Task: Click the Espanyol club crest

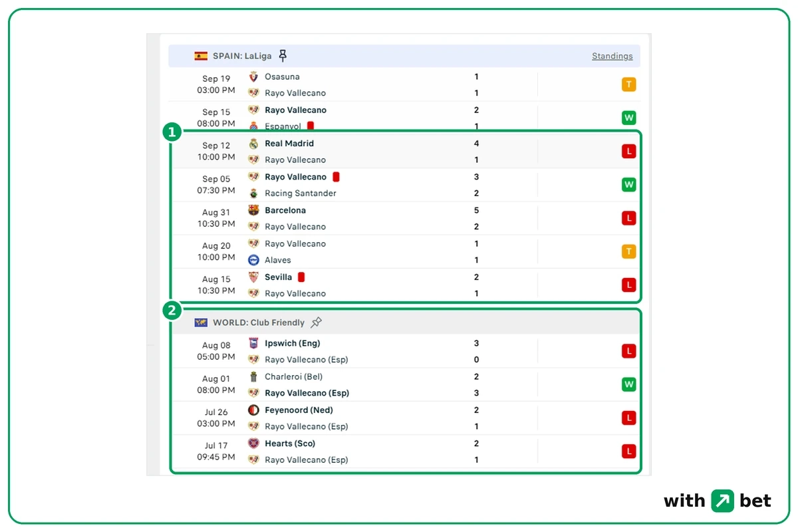Action: pos(253,126)
